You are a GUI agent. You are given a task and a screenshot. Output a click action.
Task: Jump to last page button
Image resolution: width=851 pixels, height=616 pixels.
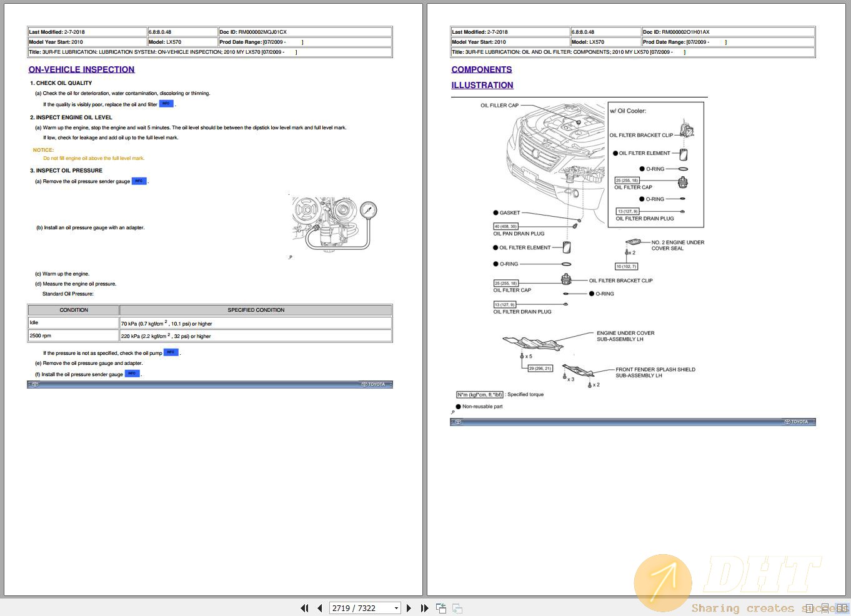pos(425,608)
